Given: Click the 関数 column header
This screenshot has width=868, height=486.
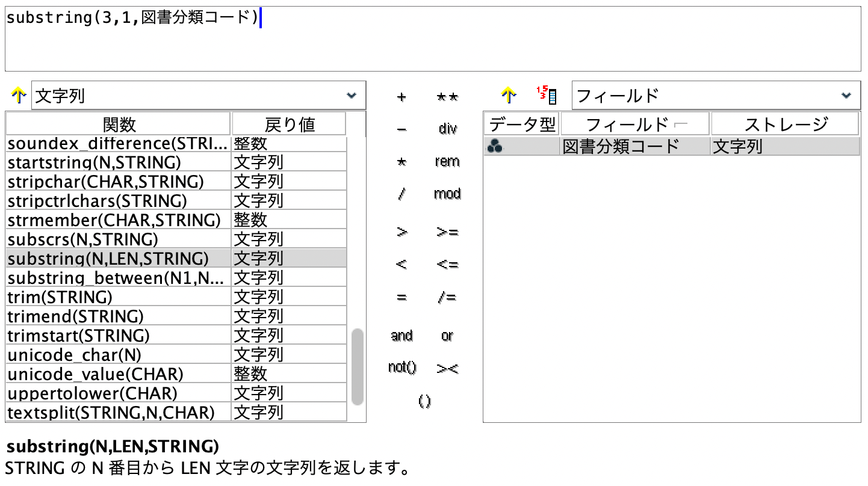Looking at the screenshot, I should (x=118, y=123).
